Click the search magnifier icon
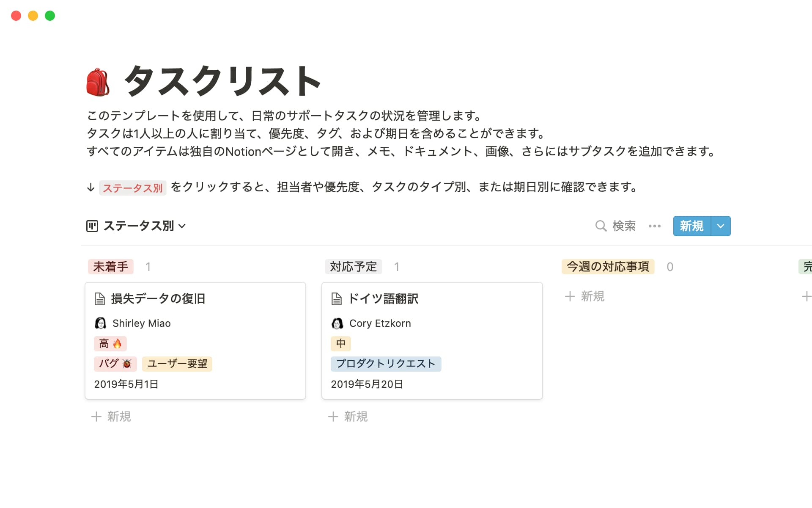This screenshot has width=812, height=508. coord(601,226)
